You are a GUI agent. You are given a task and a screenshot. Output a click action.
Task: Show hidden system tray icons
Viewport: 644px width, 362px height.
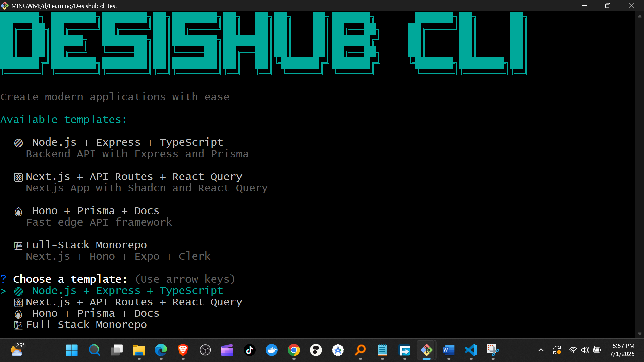[x=541, y=350]
